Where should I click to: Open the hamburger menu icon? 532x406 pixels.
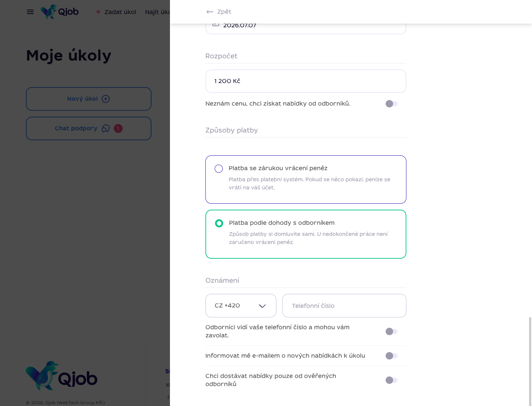pos(30,12)
